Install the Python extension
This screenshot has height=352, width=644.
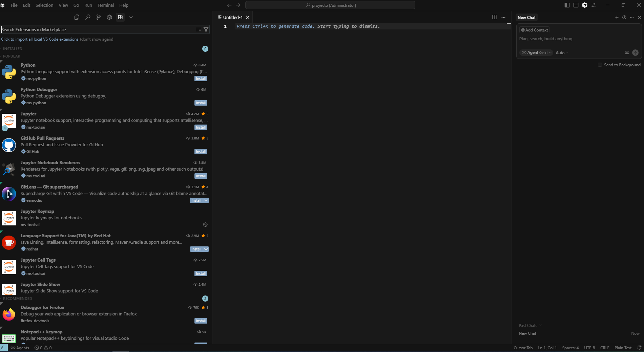coord(201,79)
